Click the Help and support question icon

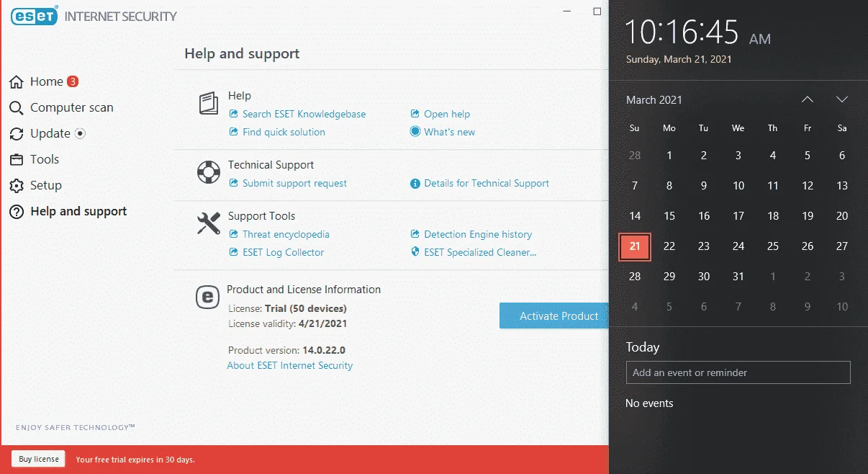coord(17,212)
